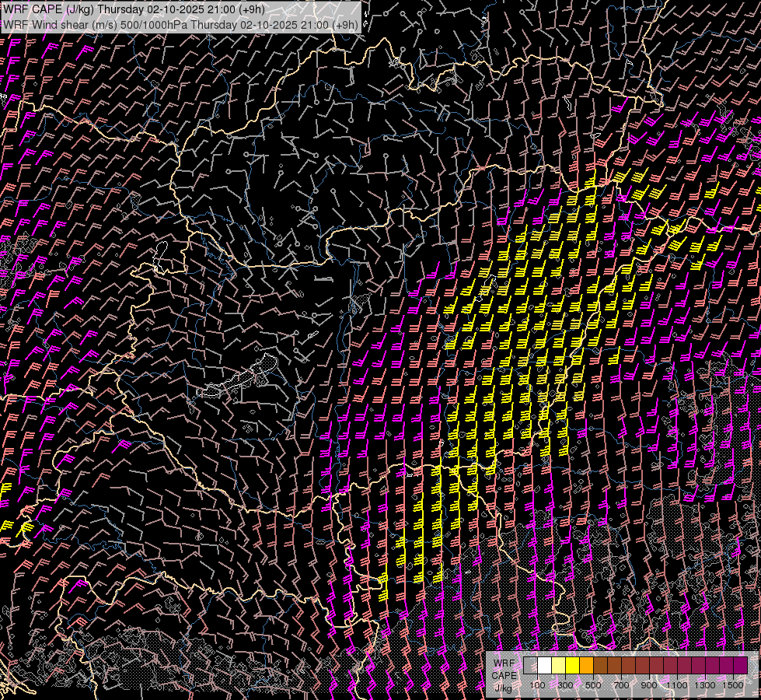Select the pale yellow CAPE legend swatch
The image size is (761, 700).
click(558, 665)
